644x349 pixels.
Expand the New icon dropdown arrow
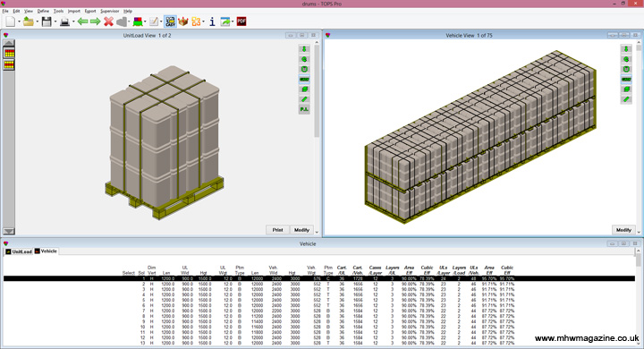pyautogui.click(x=19, y=21)
